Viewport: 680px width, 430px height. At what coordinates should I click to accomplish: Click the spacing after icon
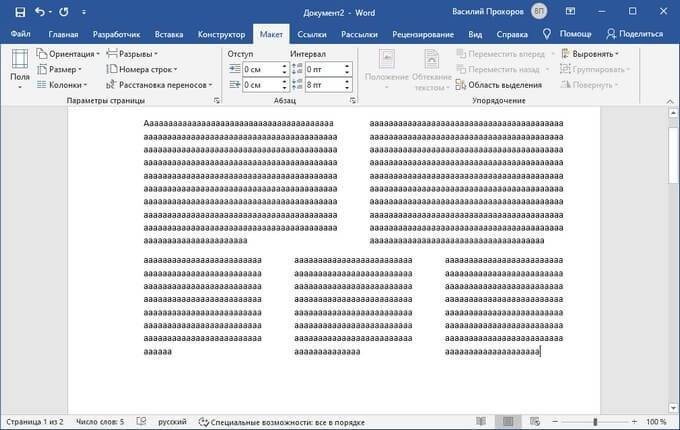[297, 85]
